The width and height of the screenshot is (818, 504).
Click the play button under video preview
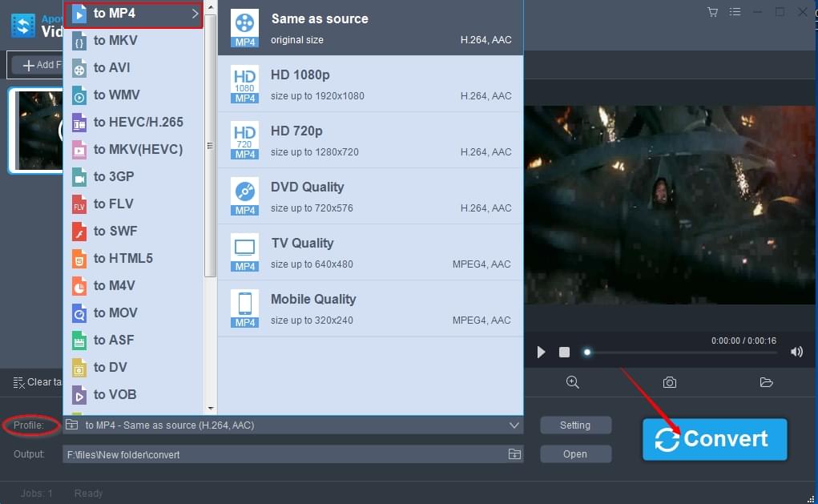(x=541, y=353)
